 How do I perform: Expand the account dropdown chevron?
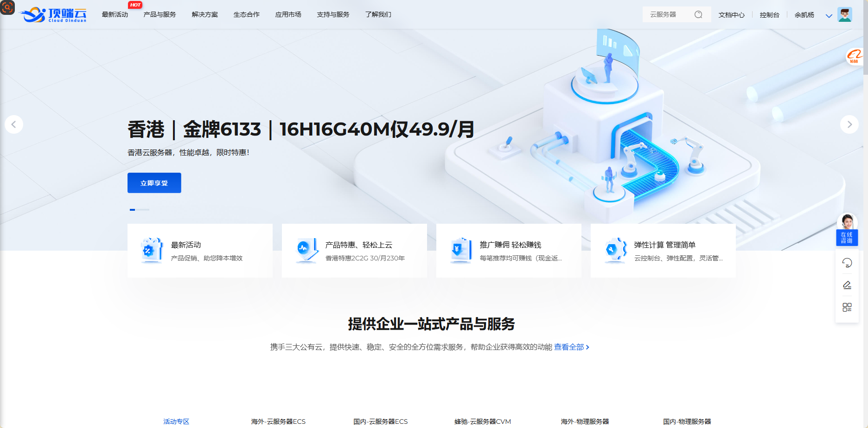[x=829, y=16]
